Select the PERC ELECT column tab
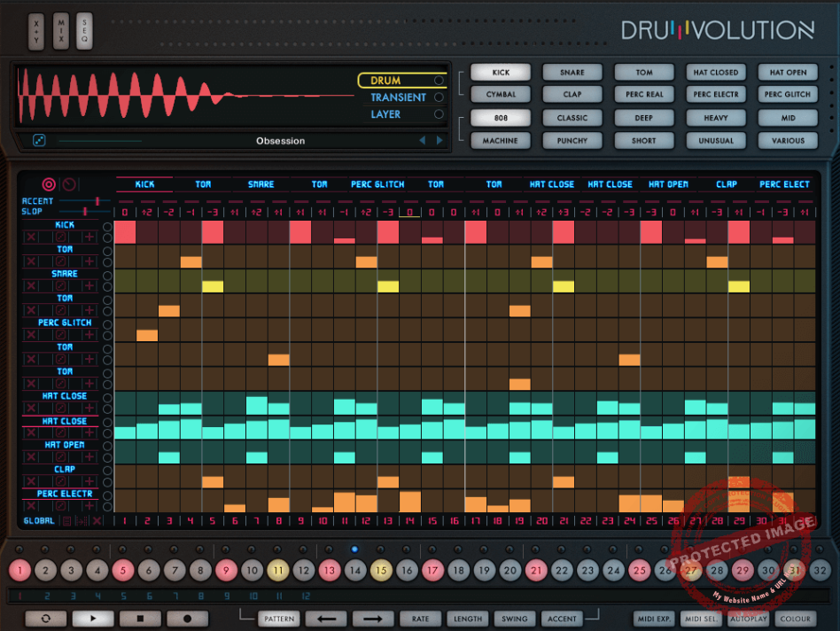Image resolution: width=840 pixels, height=631 pixels. click(x=784, y=184)
